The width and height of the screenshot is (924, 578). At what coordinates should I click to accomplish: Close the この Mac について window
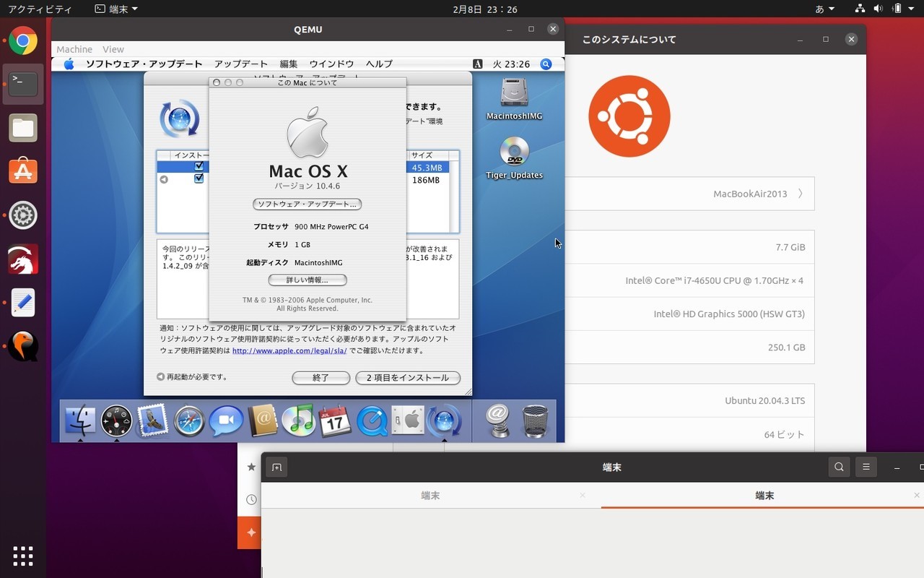click(217, 83)
